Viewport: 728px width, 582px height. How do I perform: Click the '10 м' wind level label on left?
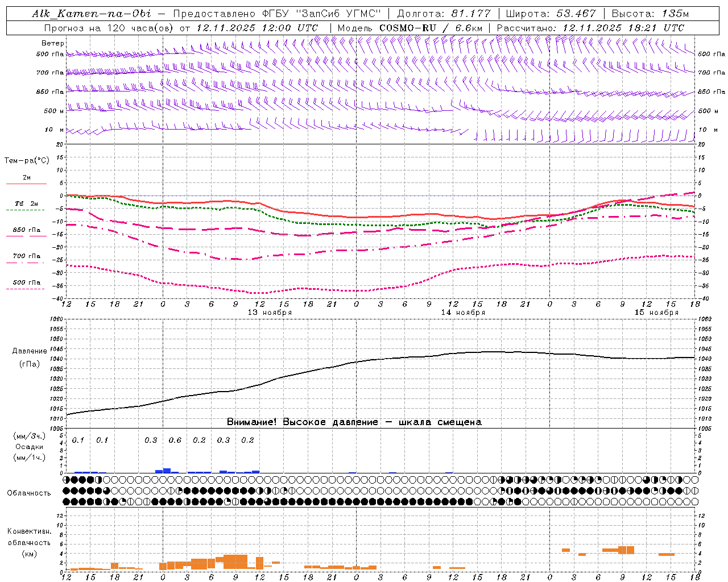point(55,130)
